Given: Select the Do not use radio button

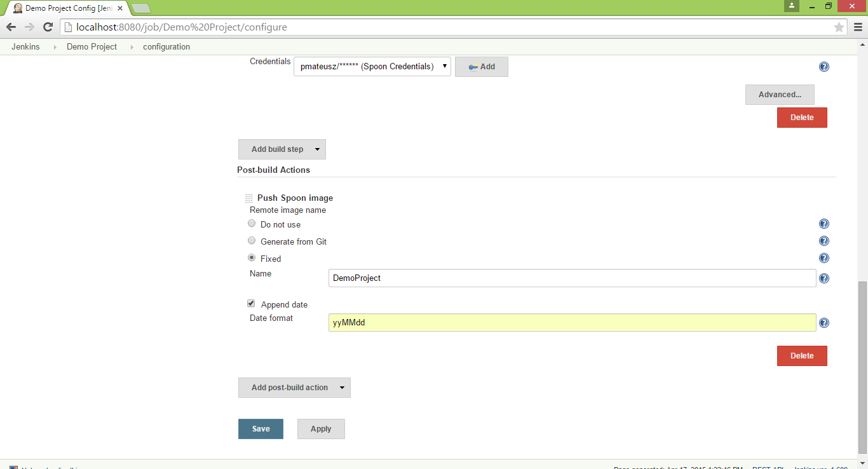Looking at the screenshot, I should tap(252, 224).
